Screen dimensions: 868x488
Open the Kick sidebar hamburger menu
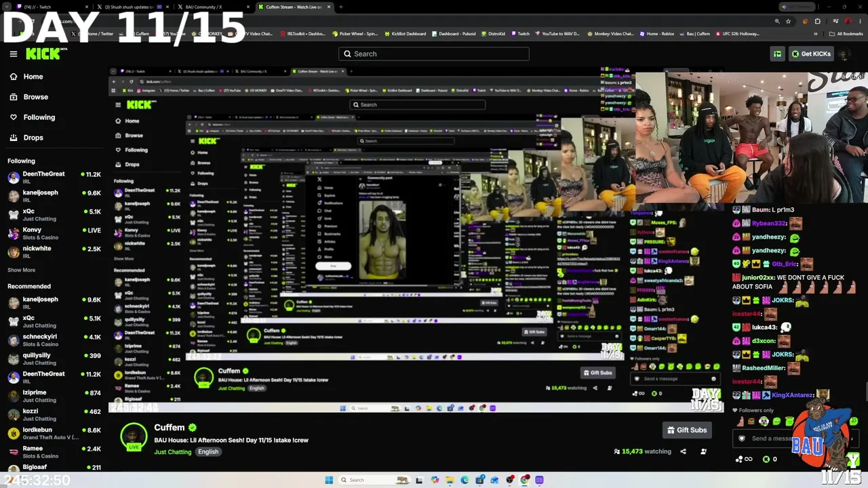13,54
